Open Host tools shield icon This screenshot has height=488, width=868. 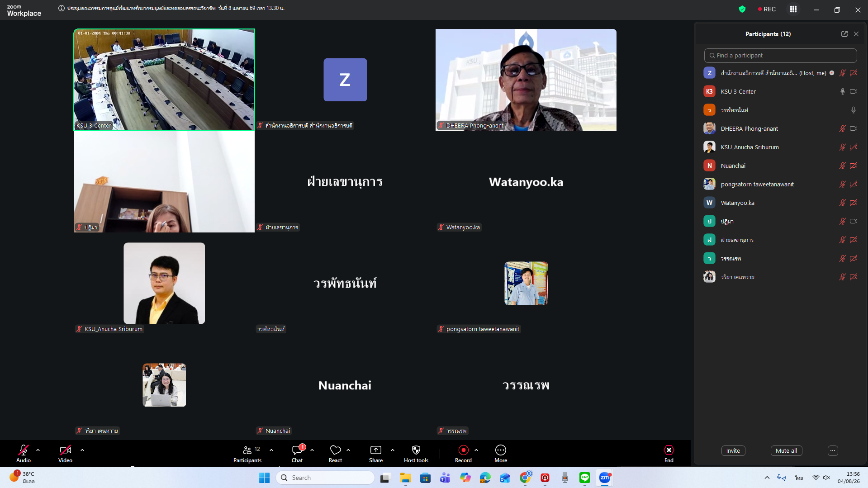416,450
